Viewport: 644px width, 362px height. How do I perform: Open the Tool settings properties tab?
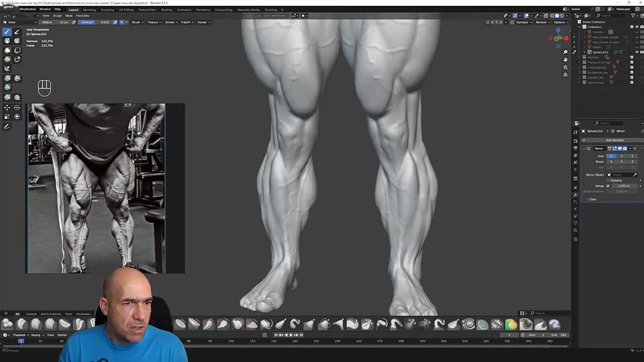575,132
